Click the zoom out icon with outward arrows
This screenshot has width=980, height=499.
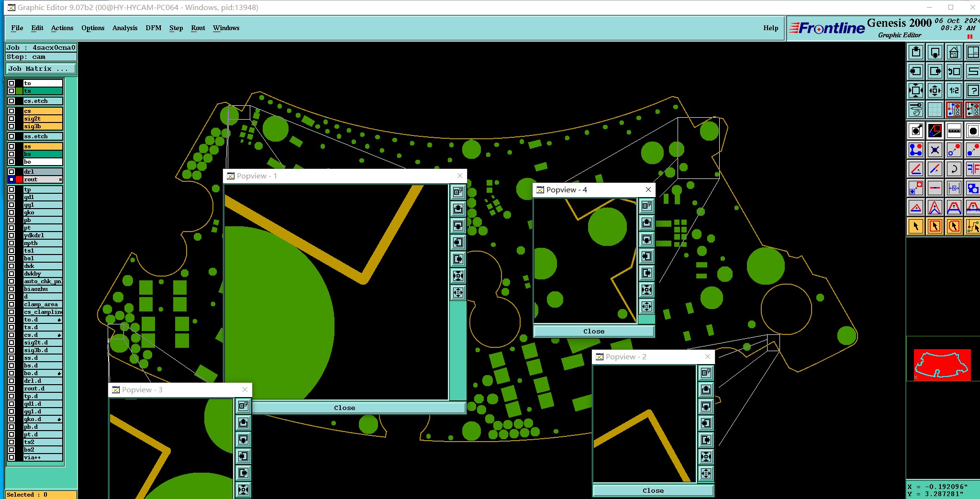935,90
